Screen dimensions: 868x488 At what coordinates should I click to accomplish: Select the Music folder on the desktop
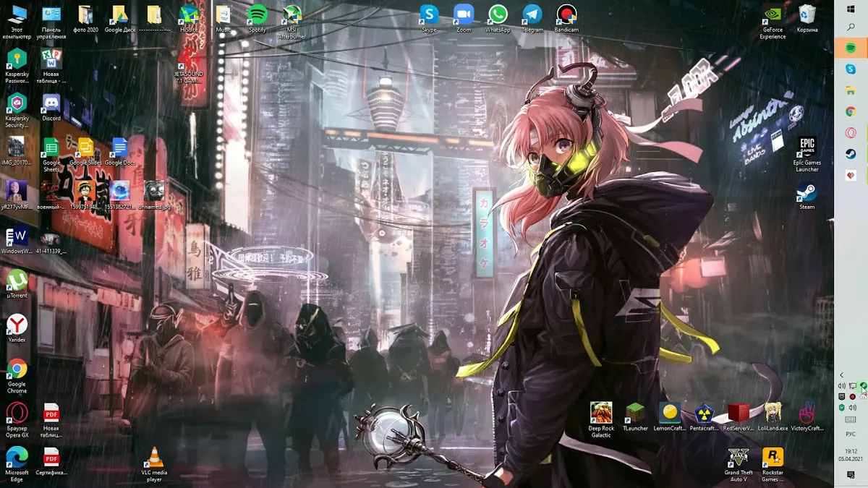tap(224, 19)
